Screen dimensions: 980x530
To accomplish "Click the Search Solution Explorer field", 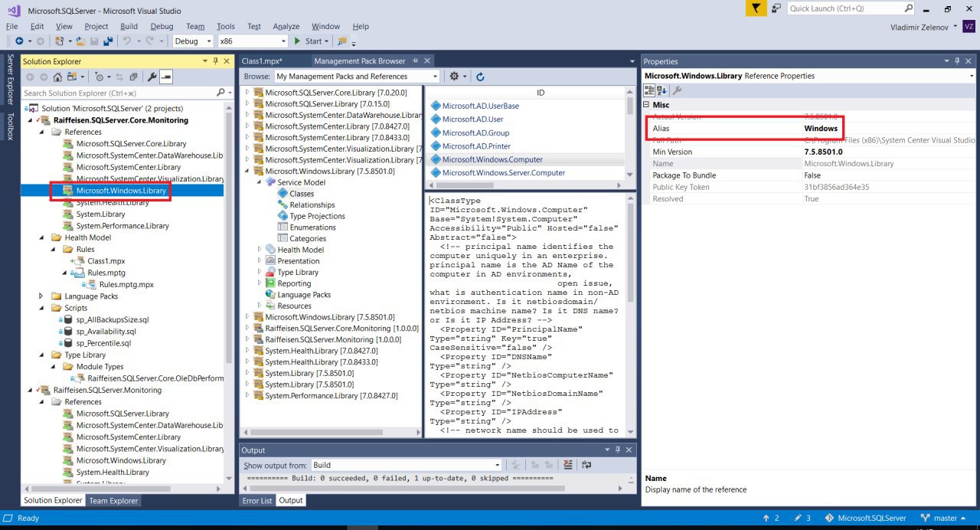I will tap(118, 93).
